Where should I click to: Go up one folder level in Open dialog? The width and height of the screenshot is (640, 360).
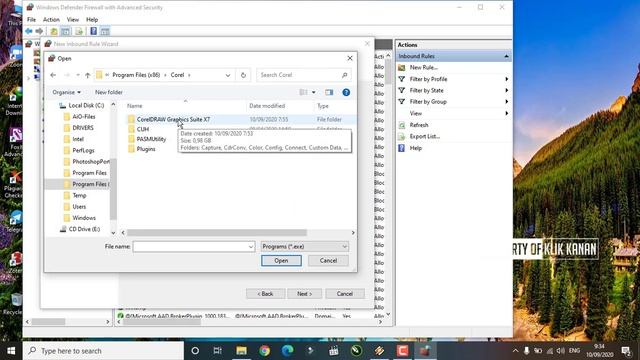(x=87, y=75)
